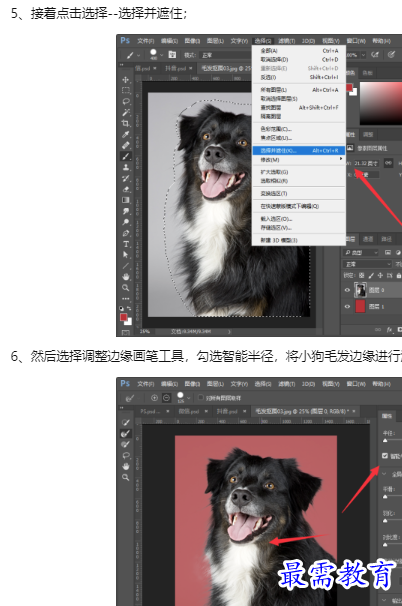Toggle lock transparent pixels in layers panel

361,276
